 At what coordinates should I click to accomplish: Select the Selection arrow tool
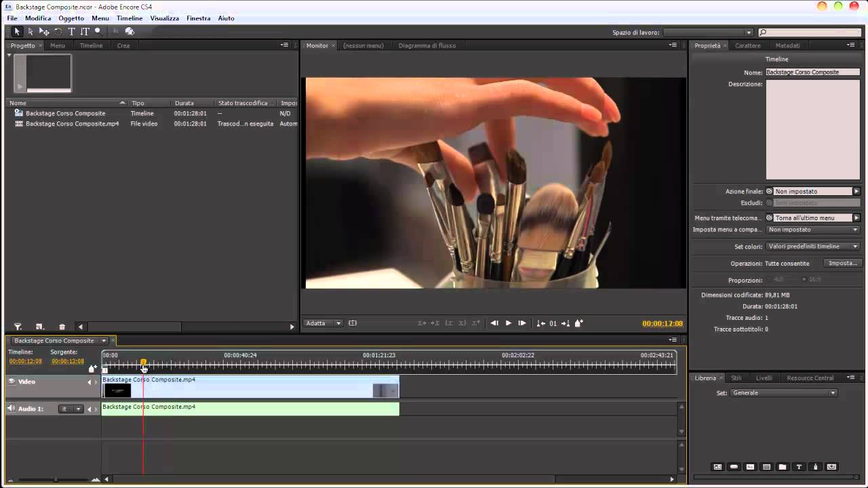coord(17,32)
